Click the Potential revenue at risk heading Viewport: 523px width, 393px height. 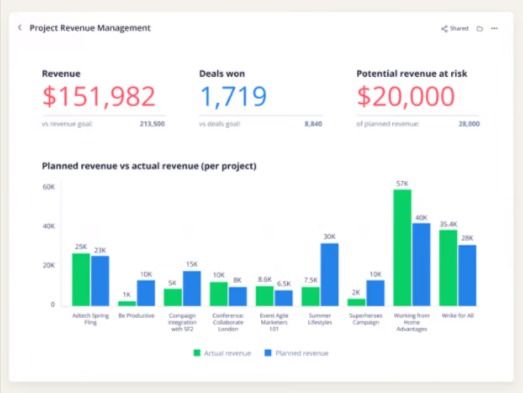click(412, 74)
